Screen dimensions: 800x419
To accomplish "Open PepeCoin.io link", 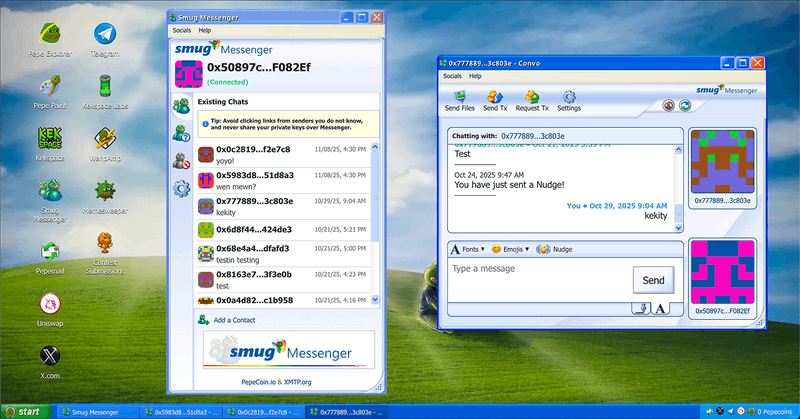I will 258,382.
